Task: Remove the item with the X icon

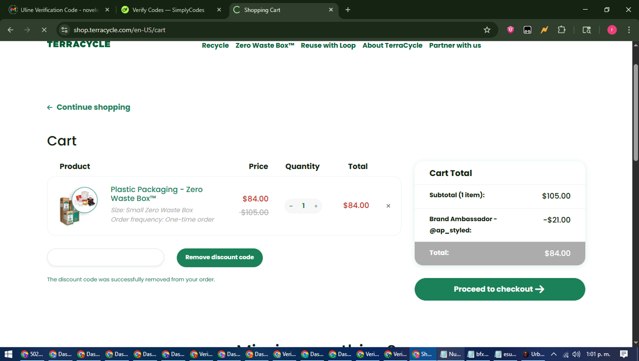Action: tap(388, 206)
